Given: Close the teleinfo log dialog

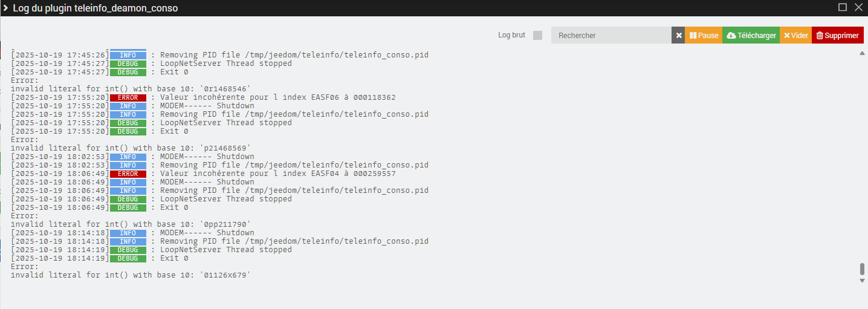Looking at the screenshot, I should (x=858, y=8).
